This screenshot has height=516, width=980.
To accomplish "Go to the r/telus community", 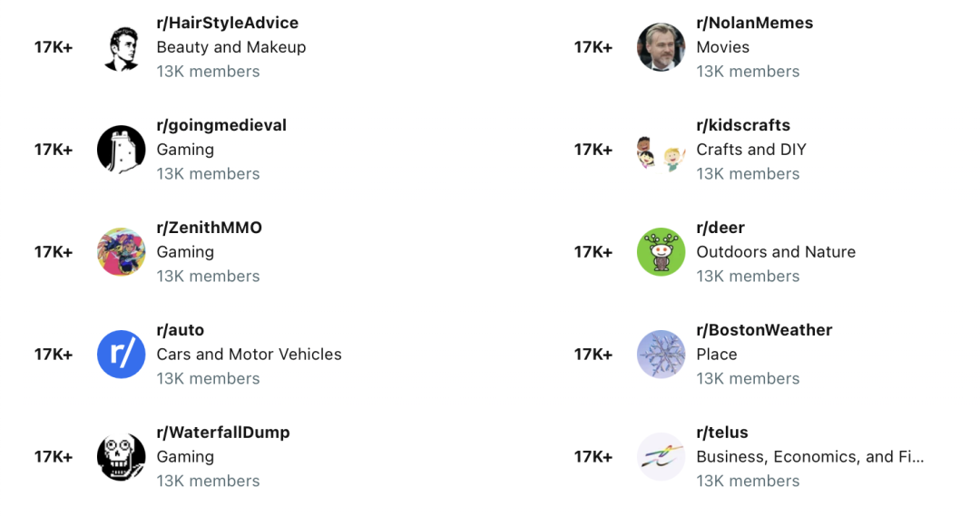I will point(722,433).
